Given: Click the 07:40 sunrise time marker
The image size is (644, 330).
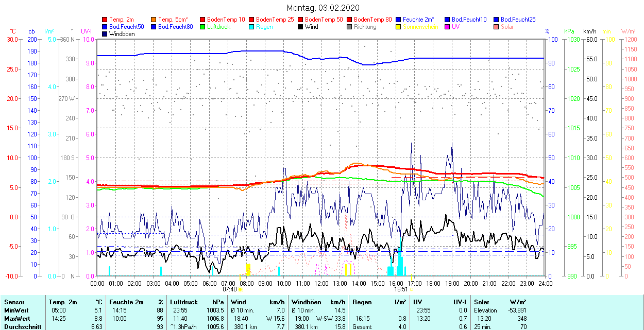Looking at the screenshot, I should (x=230, y=289).
